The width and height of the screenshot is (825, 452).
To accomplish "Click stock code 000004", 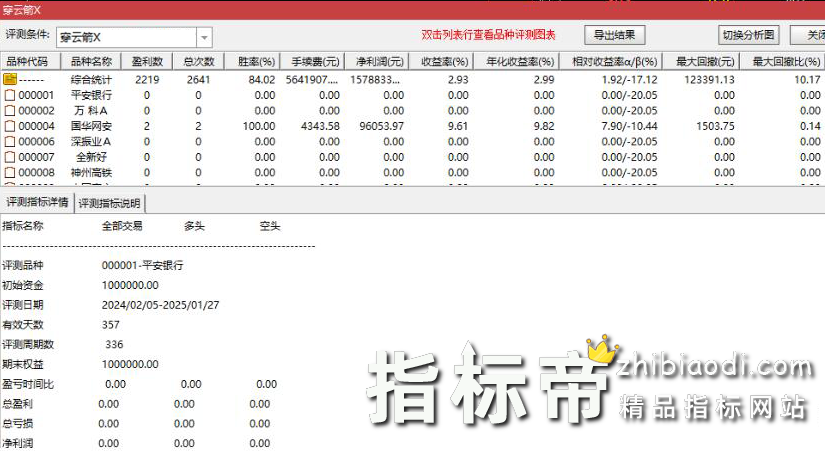I will point(36,126).
